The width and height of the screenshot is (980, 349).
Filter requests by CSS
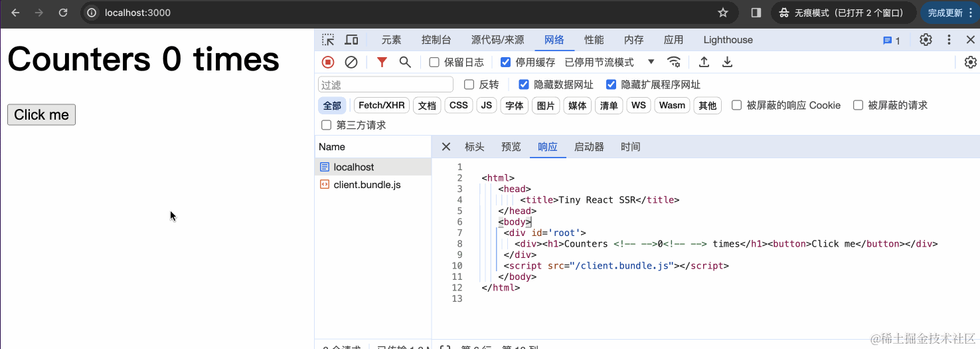click(x=459, y=106)
